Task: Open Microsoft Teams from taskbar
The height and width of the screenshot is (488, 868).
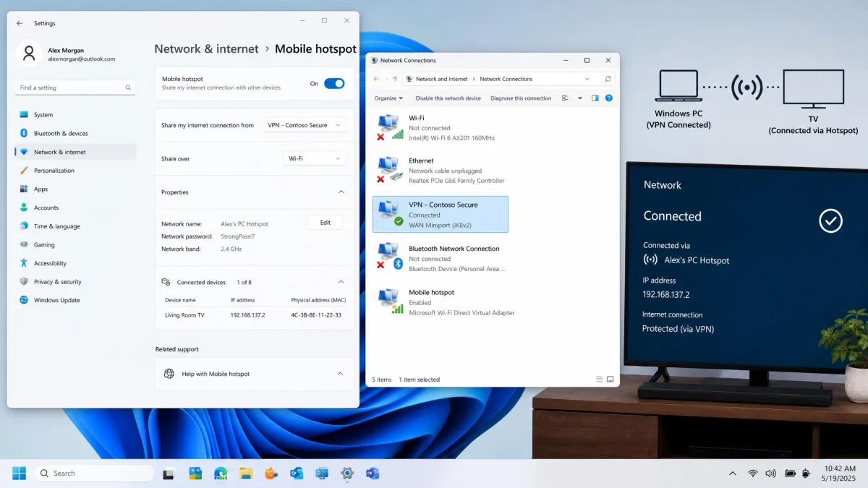Action: [373, 474]
